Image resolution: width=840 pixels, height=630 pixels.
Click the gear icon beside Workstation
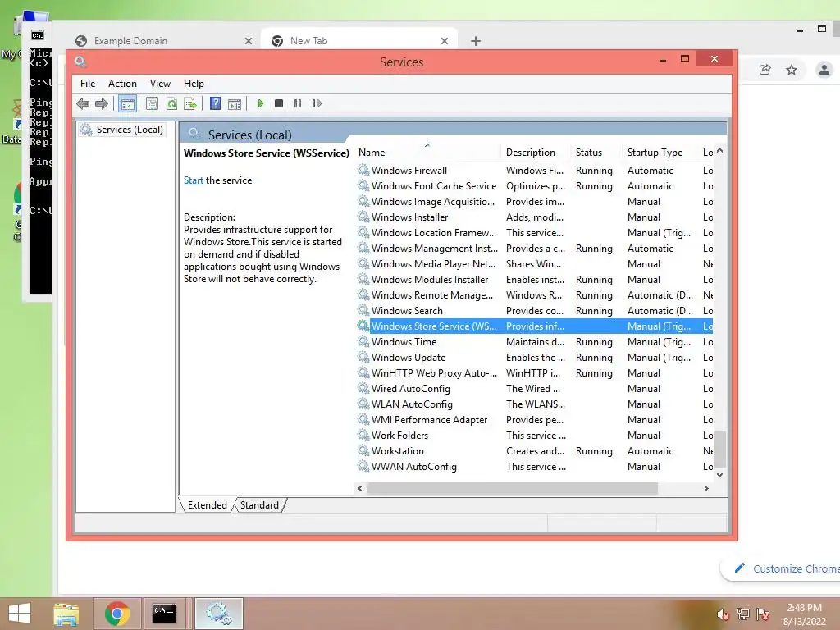(x=363, y=450)
